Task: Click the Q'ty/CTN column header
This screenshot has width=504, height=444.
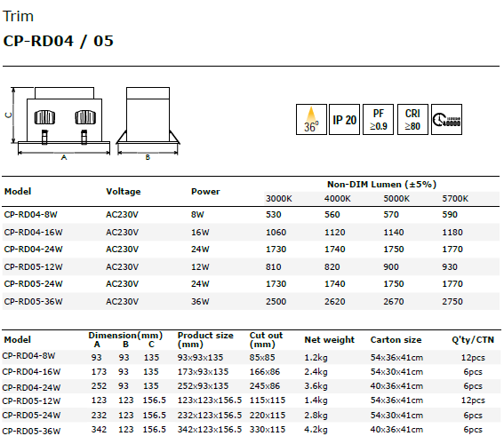Action: click(473, 340)
